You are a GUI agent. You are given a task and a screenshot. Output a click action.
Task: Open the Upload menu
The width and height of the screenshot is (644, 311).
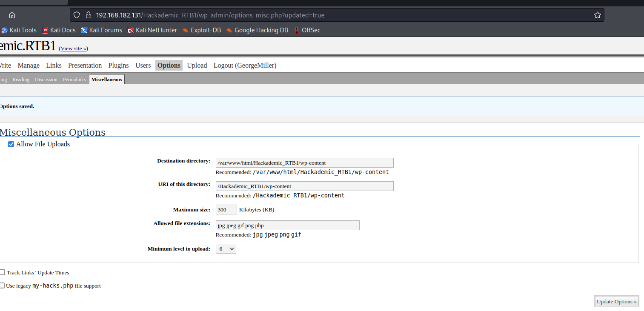pyautogui.click(x=197, y=66)
